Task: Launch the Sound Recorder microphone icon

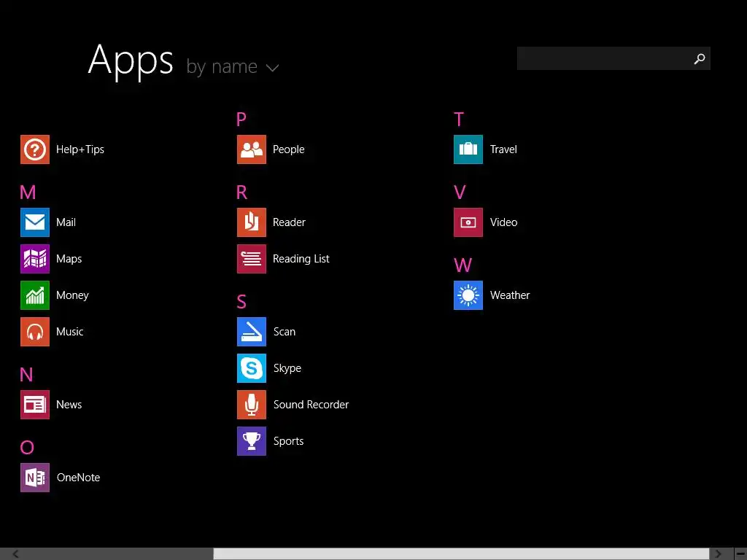Action: 252,405
